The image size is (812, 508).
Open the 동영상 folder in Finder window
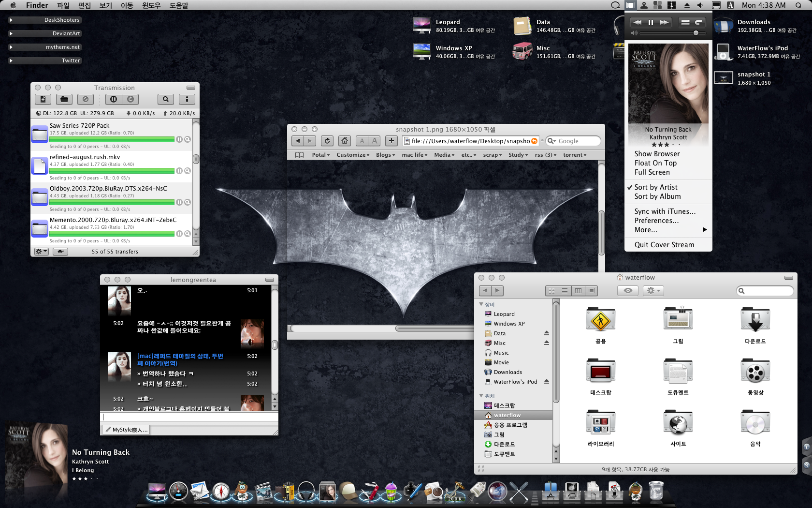click(755, 376)
